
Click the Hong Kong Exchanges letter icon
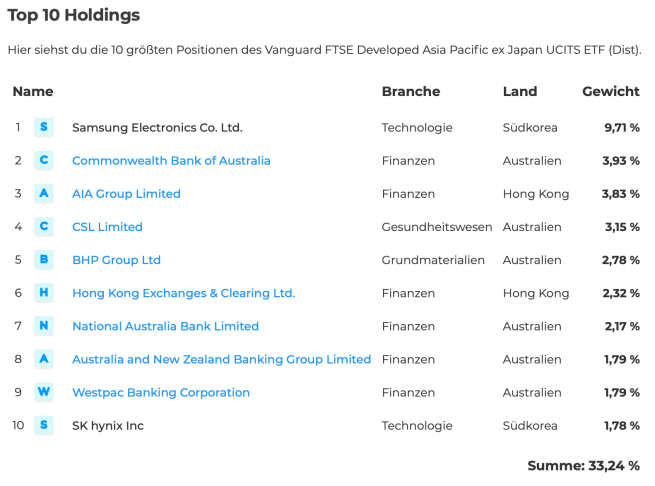point(43,293)
